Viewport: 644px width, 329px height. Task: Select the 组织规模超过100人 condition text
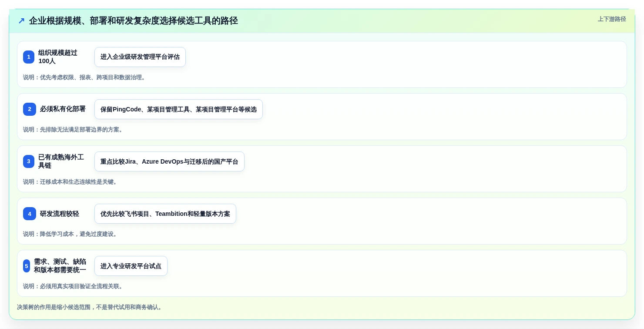(58, 57)
